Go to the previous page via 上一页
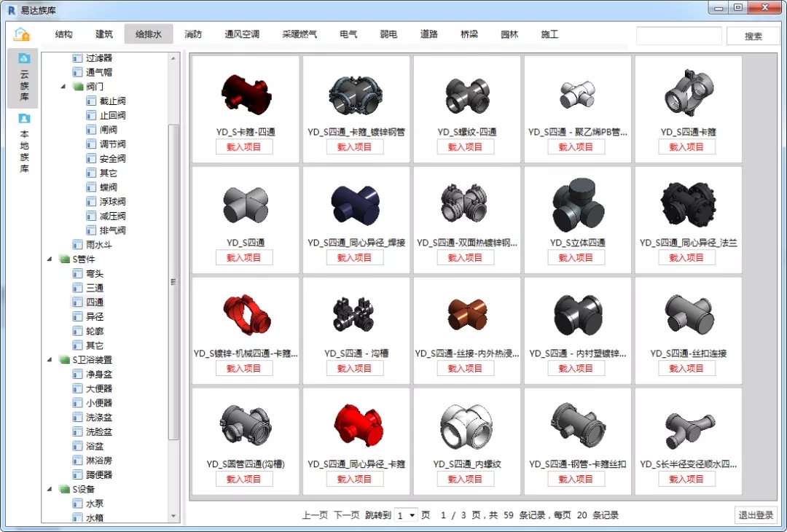 point(315,515)
